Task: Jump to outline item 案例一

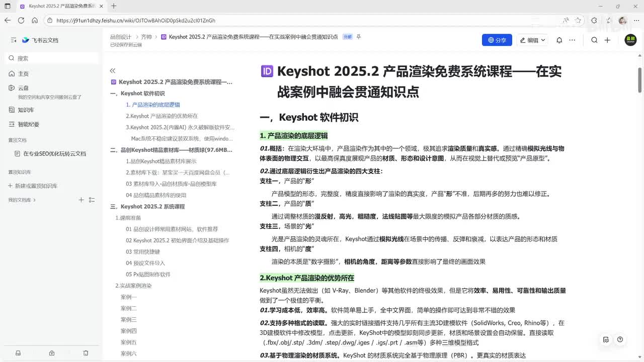Action: point(128,297)
